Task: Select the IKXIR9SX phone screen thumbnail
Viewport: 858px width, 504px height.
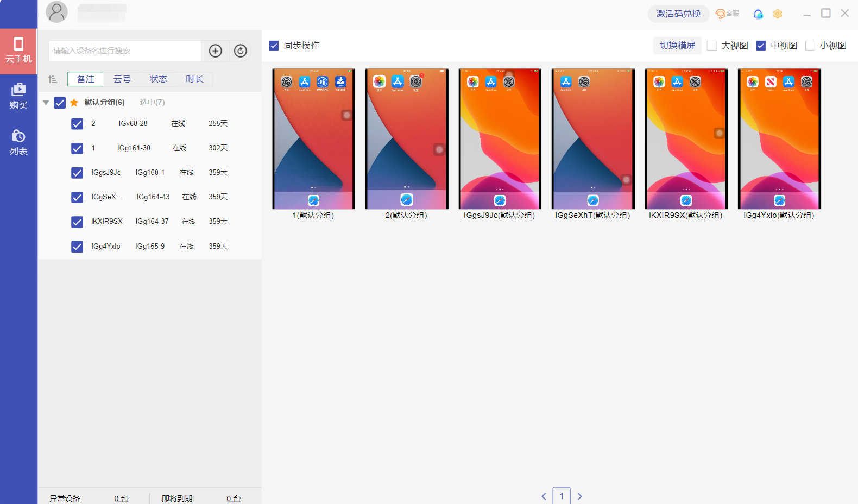Action: coord(686,139)
